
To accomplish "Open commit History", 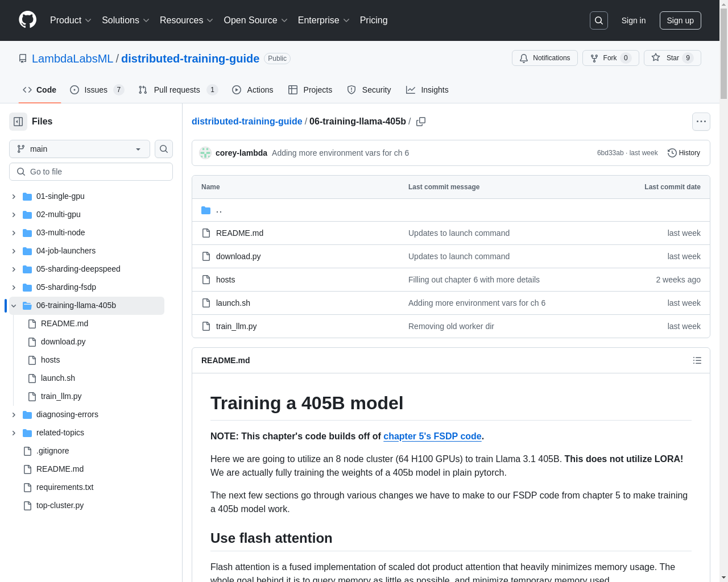I will click(x=684, y=153).
